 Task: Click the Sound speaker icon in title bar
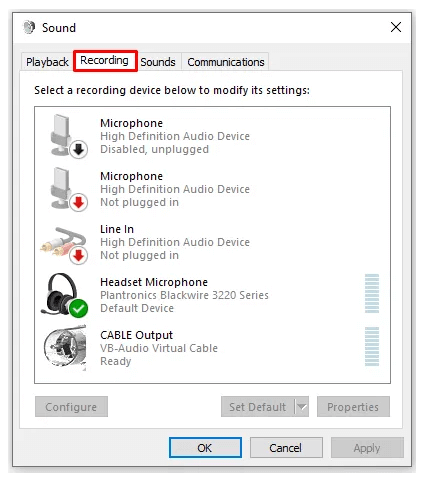click(29, 27)
